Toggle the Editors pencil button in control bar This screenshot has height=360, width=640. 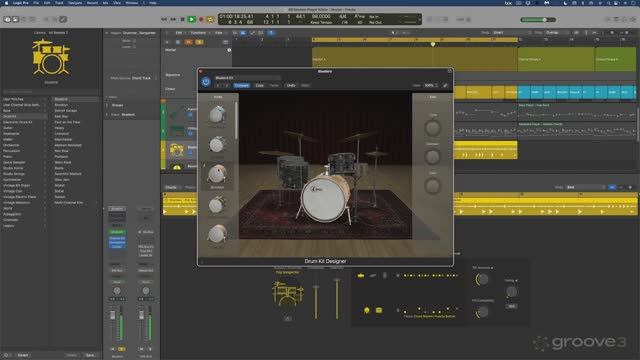tap(63, 19)
